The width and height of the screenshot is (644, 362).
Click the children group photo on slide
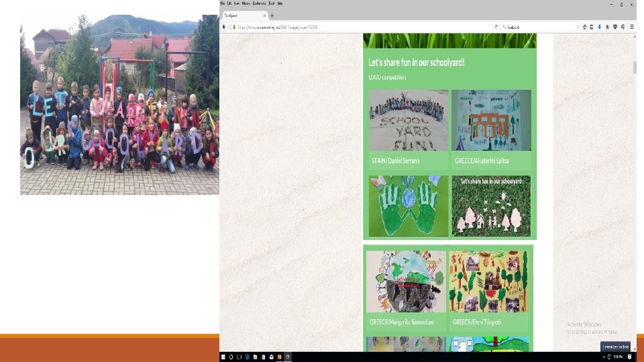click(119, 105)
